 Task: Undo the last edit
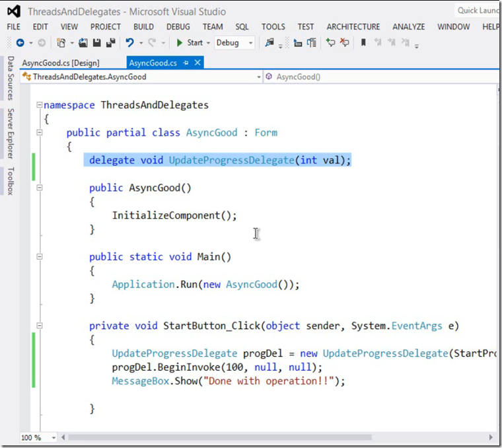pos(129,42)
